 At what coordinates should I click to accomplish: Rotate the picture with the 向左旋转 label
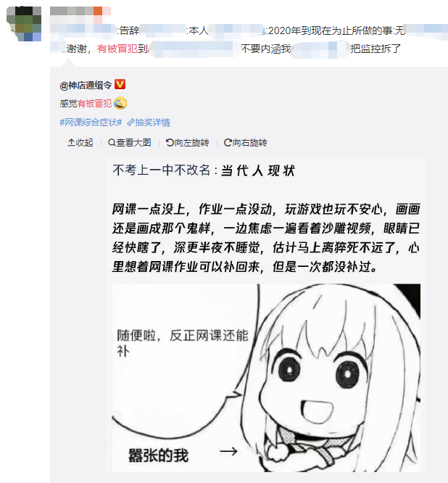191,143
